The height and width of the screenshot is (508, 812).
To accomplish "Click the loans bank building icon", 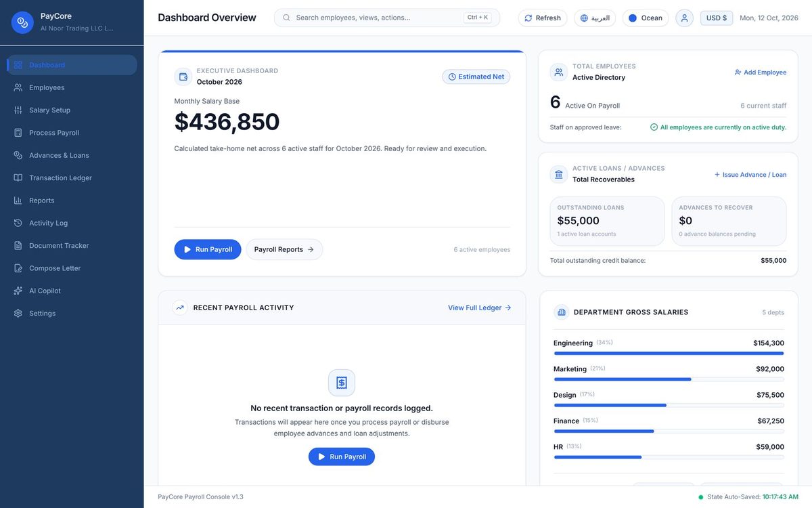I will pos(559,174).
